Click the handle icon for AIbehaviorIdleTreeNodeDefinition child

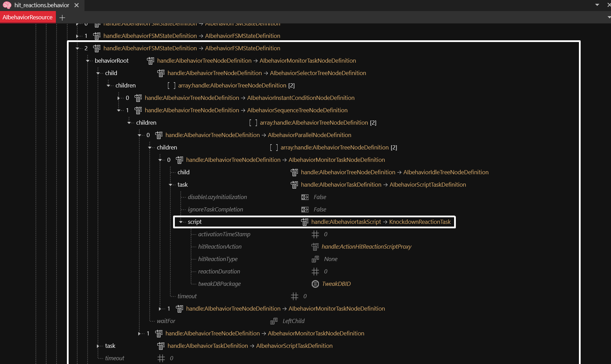pyautogui.click(x=294, y=172)
